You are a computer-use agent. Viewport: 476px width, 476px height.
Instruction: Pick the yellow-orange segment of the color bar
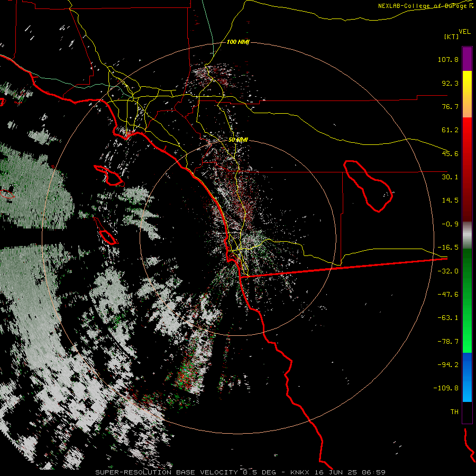tap(467, 94)
